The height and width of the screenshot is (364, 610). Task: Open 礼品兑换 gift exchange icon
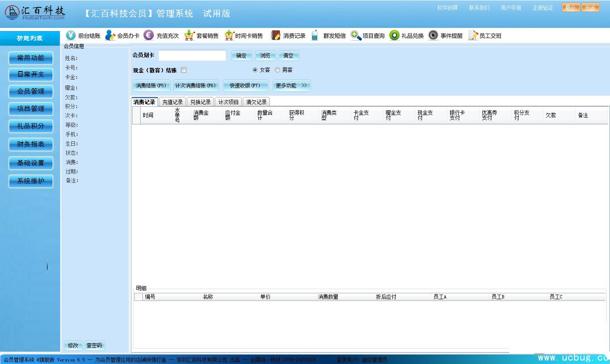(x=394, y=36)
